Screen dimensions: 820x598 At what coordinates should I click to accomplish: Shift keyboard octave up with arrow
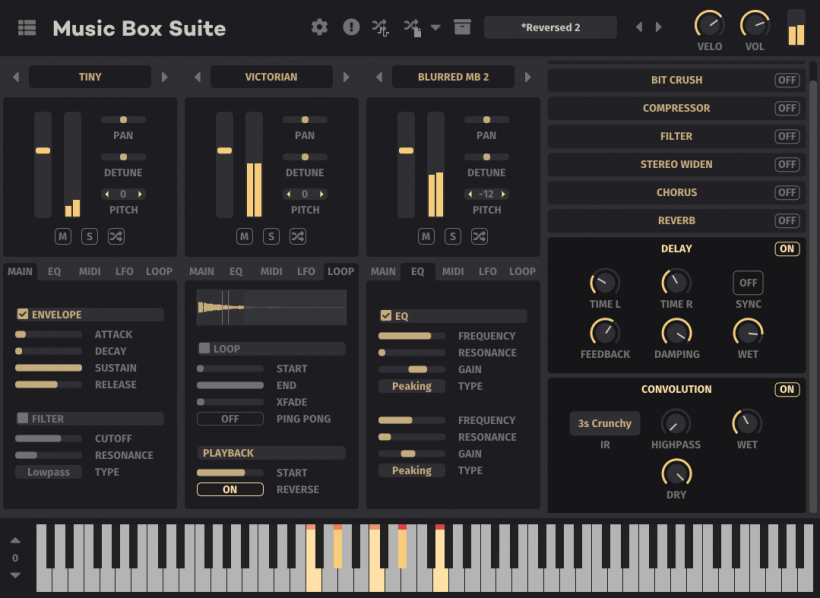pyautogui.click(x=15, y=540)
